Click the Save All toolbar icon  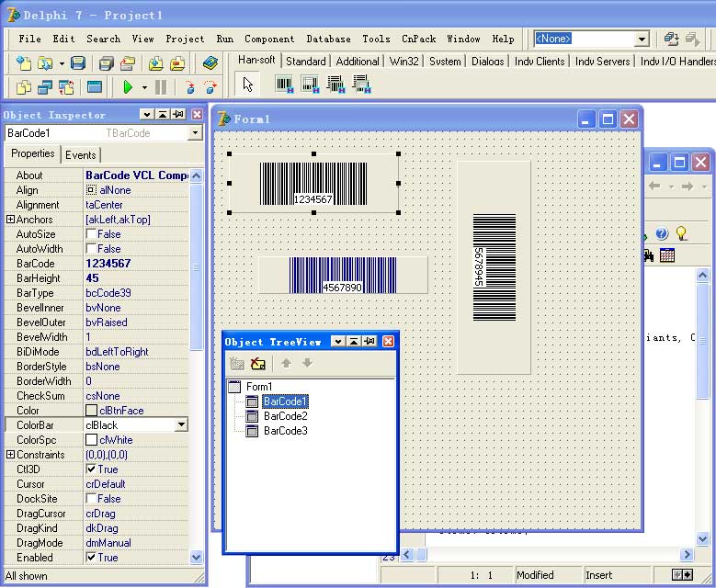tap(106, 63)
